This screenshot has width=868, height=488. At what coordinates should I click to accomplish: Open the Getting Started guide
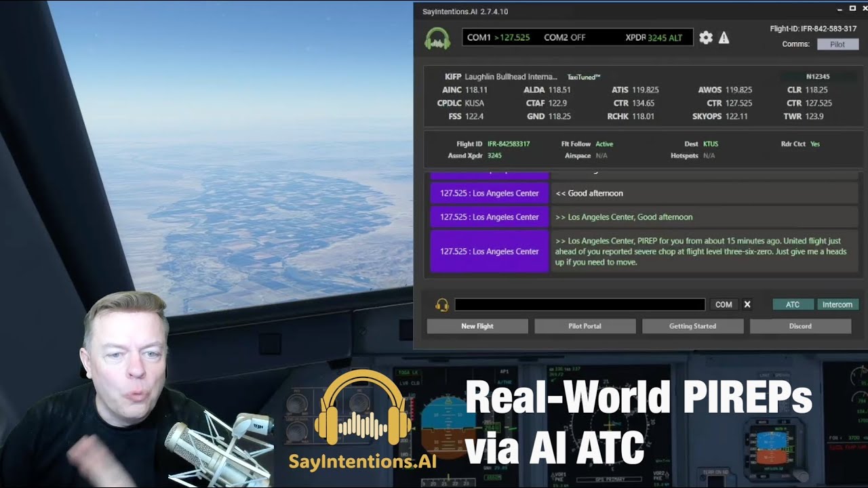pos(692,326)
